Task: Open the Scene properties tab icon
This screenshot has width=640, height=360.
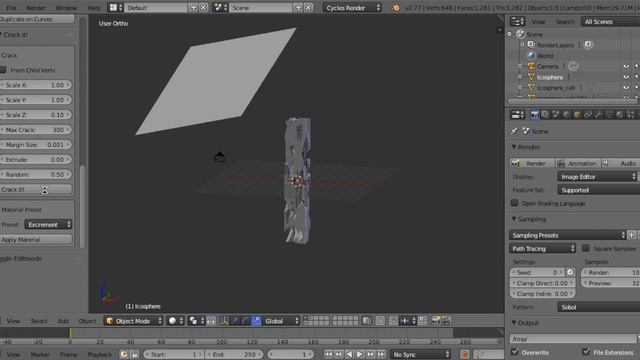Action: tap(556, 115)
